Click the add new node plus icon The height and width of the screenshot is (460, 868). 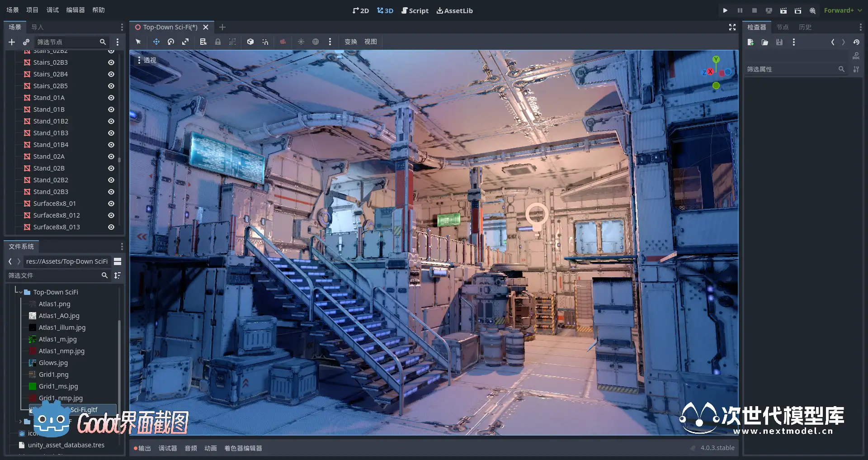click(x=12, y=42)
